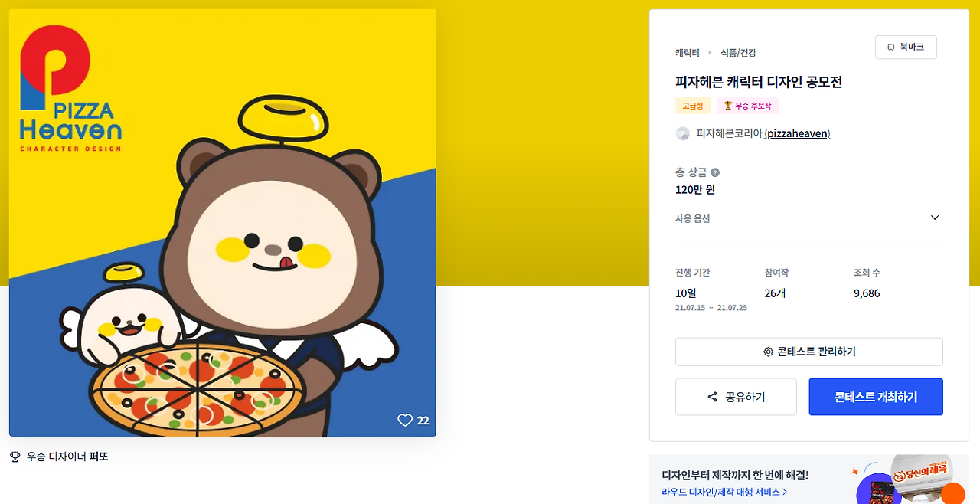Click the trophy icon in 우승 후보작 badge
This screenshot has width=980, height=504.
tap(727, 106)
